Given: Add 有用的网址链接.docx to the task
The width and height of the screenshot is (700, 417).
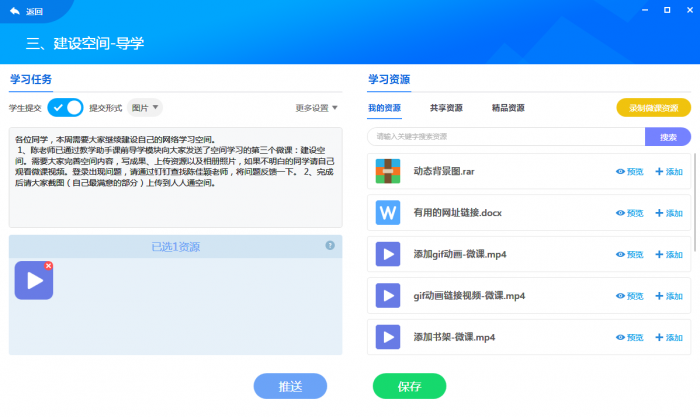Looking at the screenshot, I should (668, 213).
